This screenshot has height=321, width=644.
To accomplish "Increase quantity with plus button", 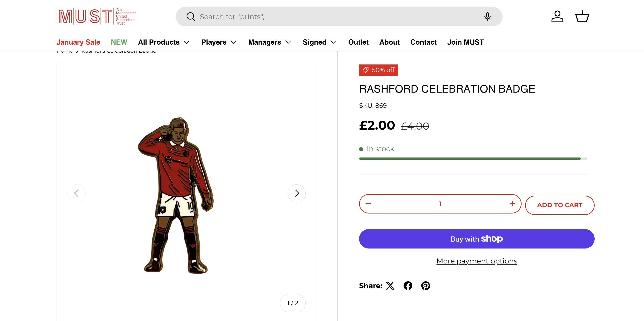I will [512, 204].
